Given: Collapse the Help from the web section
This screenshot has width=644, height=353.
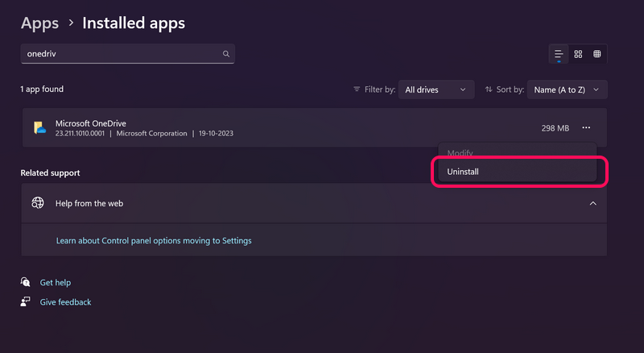Looking at the screenshot, I should tap(593, 203).
